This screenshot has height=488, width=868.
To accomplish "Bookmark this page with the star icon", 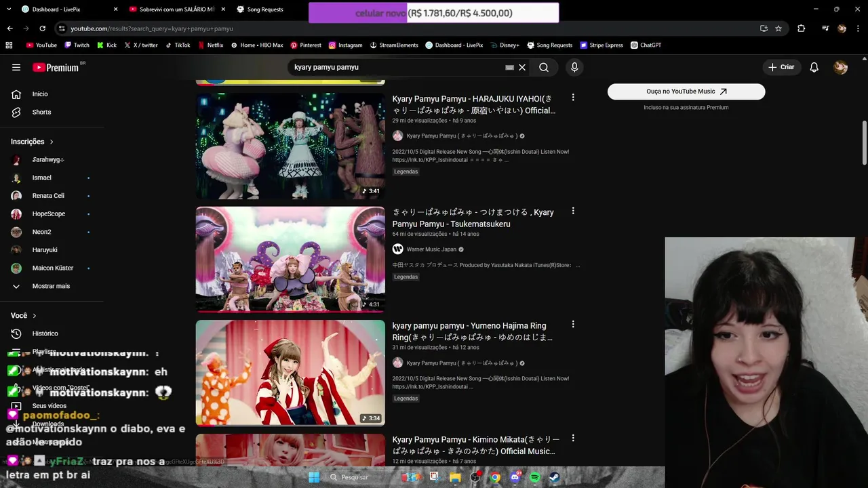I will [x=778, y=28].
